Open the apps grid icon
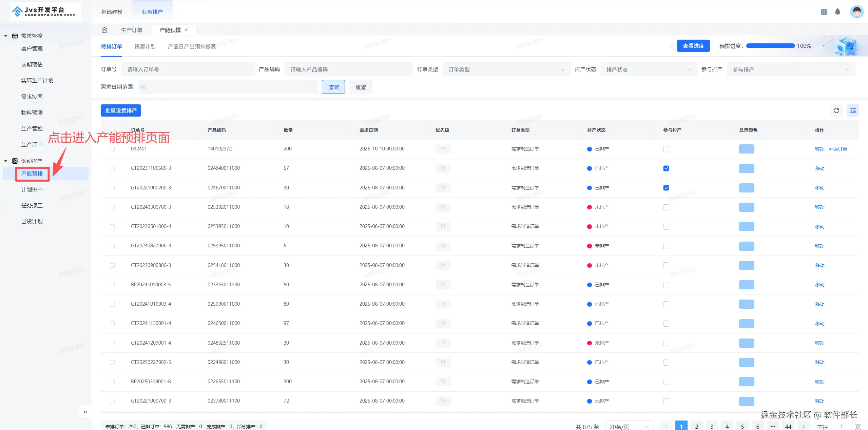The height and width of the screenshot is (430, 868). (x=824, y=12)
